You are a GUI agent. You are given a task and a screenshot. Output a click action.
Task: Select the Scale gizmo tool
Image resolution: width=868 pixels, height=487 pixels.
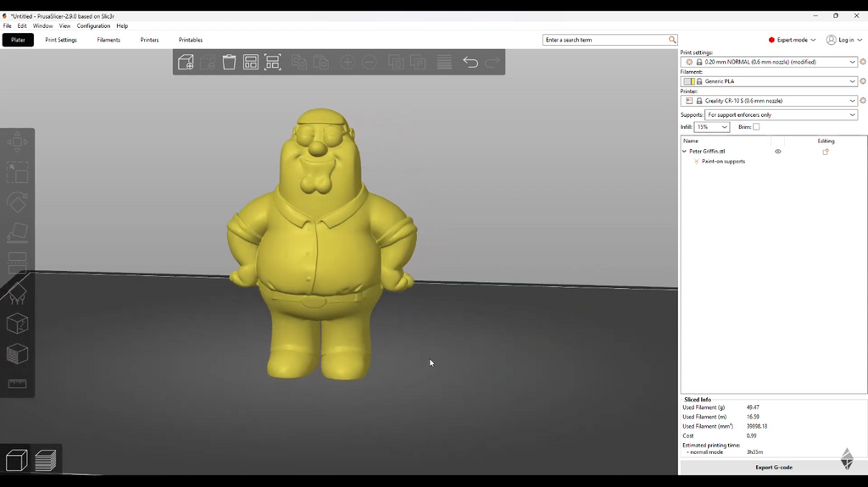pyautogui.click(x=17, y=173)
